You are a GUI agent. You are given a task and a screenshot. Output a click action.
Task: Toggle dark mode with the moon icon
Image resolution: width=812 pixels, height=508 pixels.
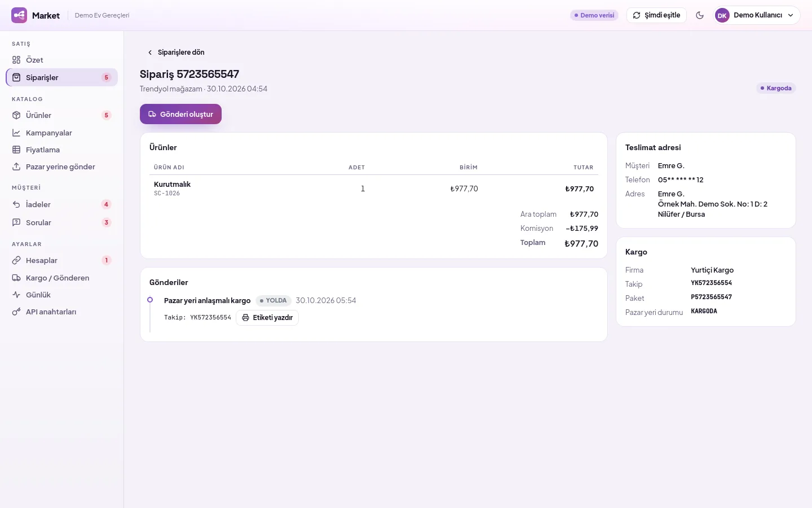pyautogui.click(x=700, y=15)
